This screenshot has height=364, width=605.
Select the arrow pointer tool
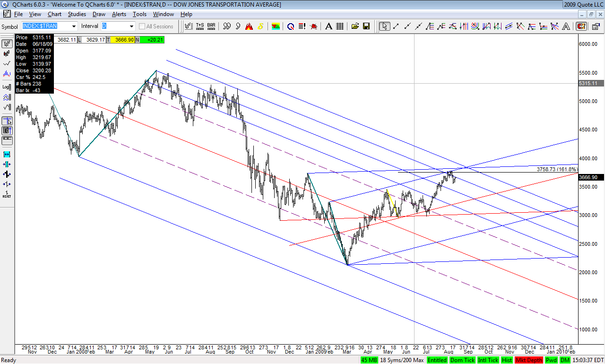[385, 26]
